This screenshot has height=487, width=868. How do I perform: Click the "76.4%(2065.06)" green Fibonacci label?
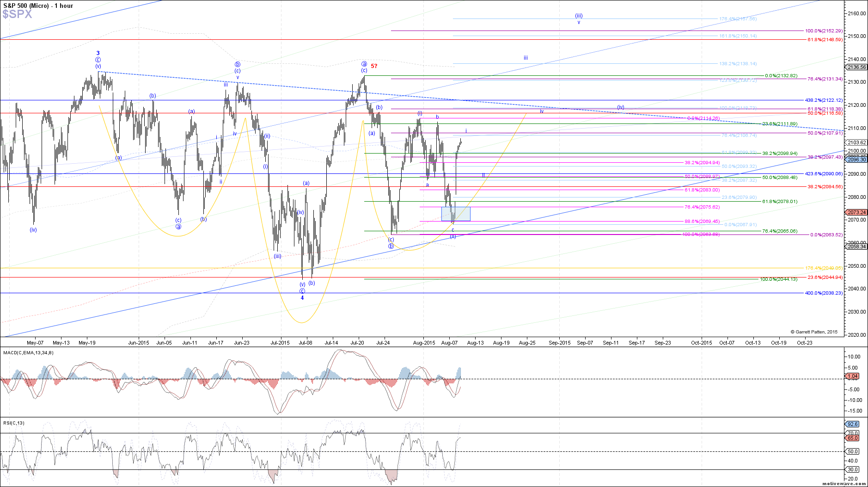(780, 231)
